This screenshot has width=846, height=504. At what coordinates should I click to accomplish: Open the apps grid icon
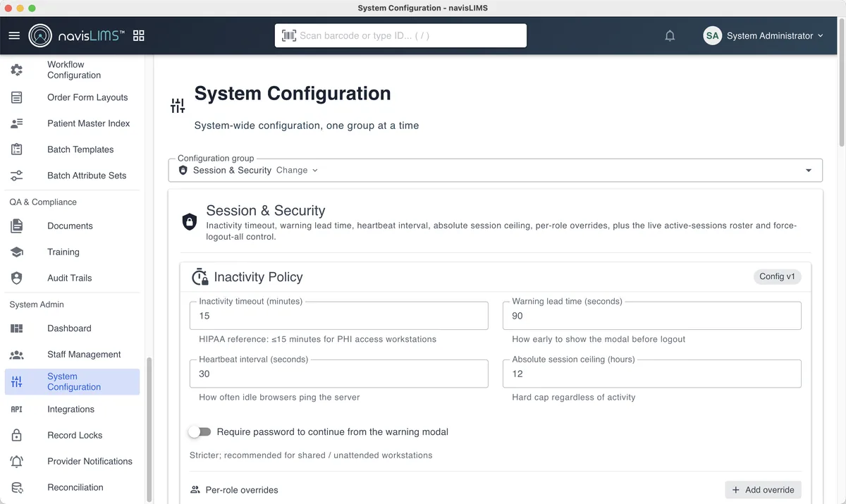click(x=139, y=35)
